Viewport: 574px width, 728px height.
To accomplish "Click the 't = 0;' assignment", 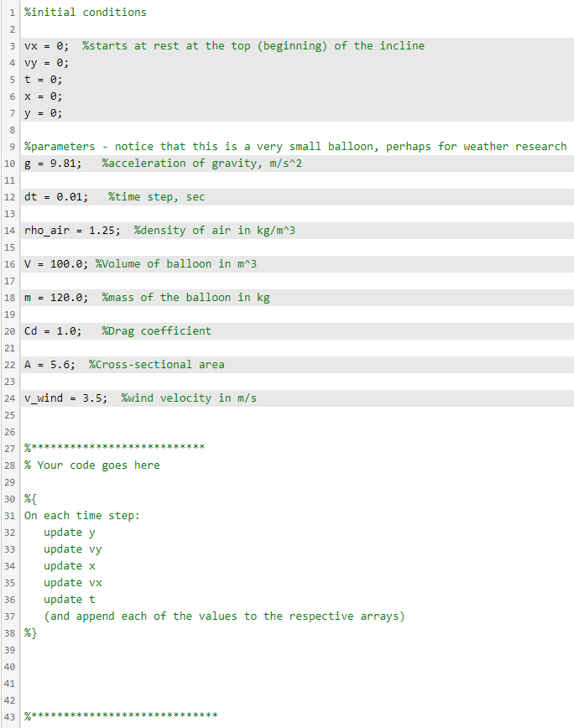I will (x=43, y=80).
